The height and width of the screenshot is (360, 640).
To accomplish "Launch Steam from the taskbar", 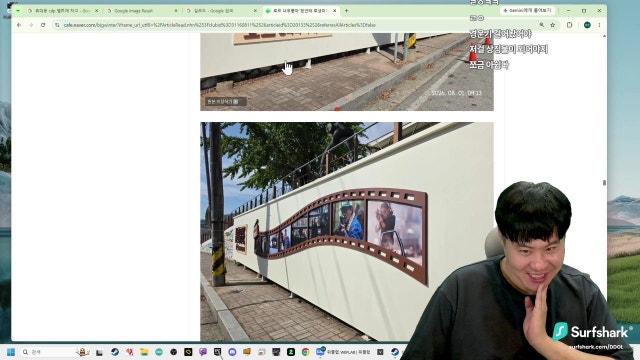I will pos(115,352).
